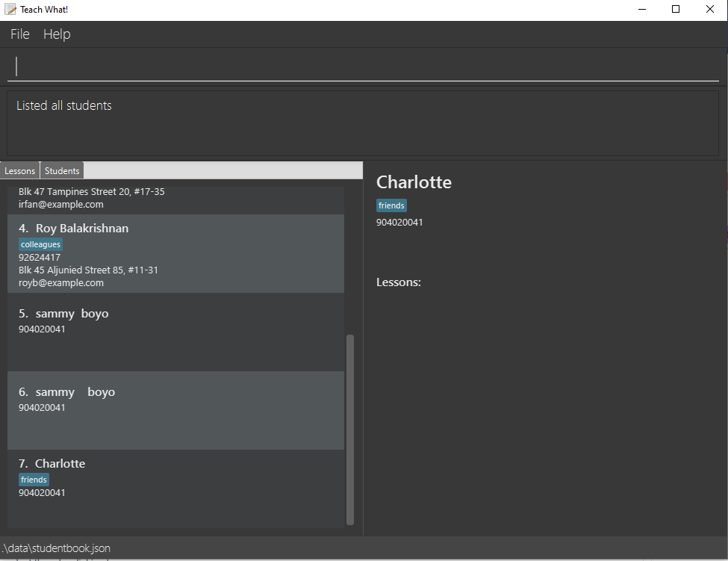Click phone 904020041 under student 5

42,329
